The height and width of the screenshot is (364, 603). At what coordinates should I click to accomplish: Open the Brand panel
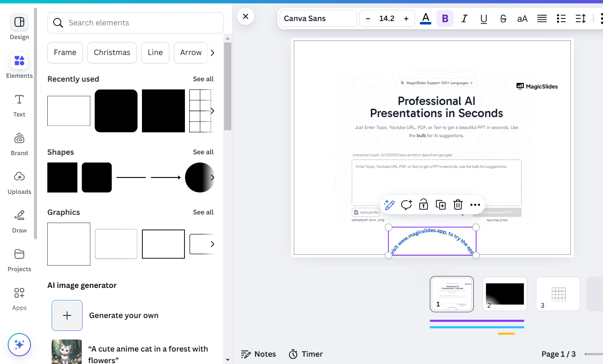tap(19, 144)
